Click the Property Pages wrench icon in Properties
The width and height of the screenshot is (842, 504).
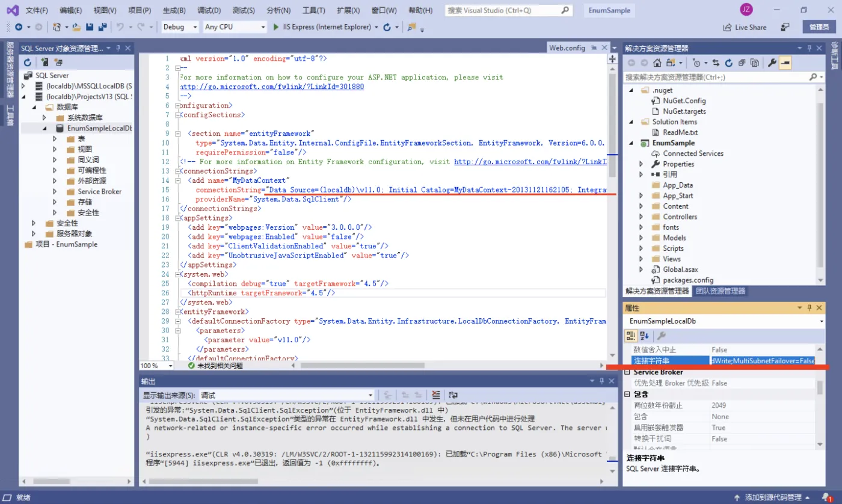(x=661, y=336)
